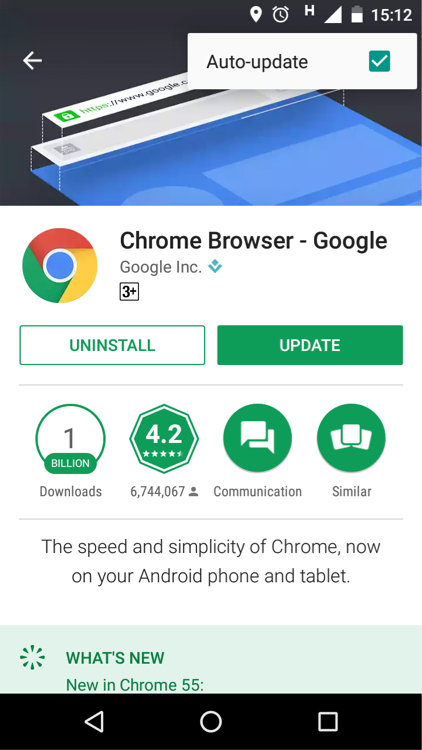
Task: Click the green UPDATE button
Action: tap(310, 345)
